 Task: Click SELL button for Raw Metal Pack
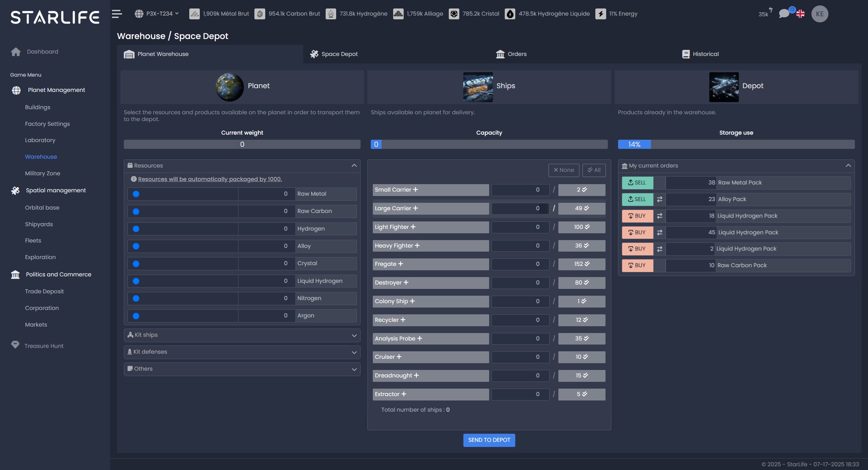(x=637, y=183)
